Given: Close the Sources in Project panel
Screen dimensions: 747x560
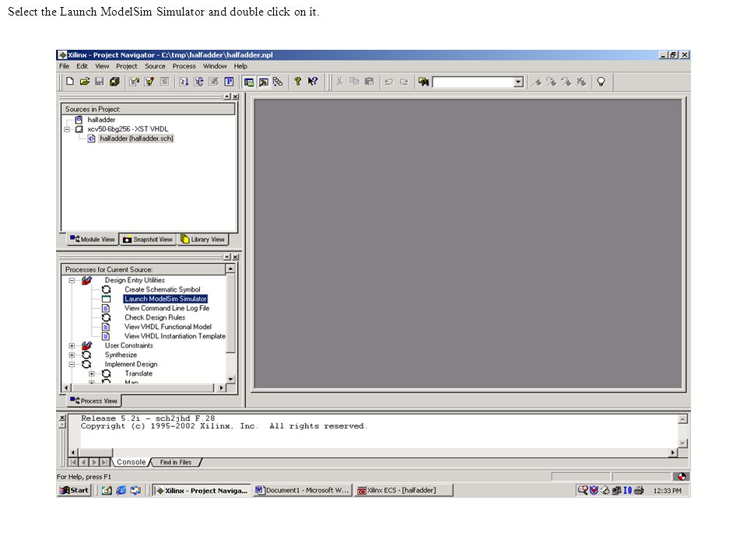Looking at the screenshot, I should [x=235, y=96].
